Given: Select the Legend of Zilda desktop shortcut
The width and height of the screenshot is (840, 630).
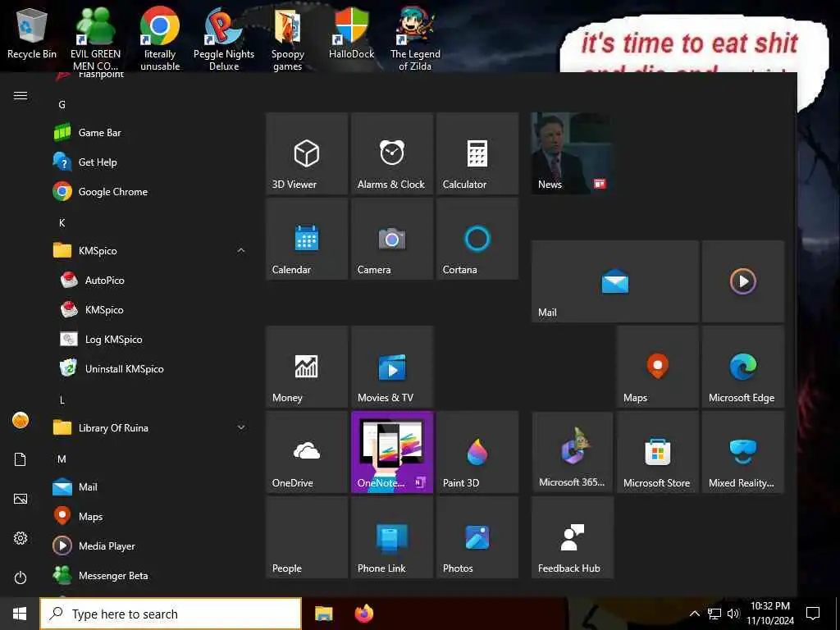Looking at the screenshot, I should tap(415, 39).
